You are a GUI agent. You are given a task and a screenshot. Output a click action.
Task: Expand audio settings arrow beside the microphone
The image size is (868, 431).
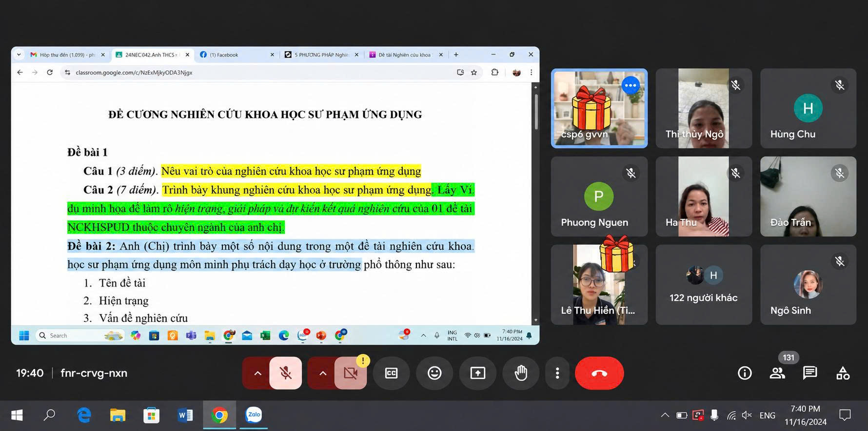(x=257, y=373)
